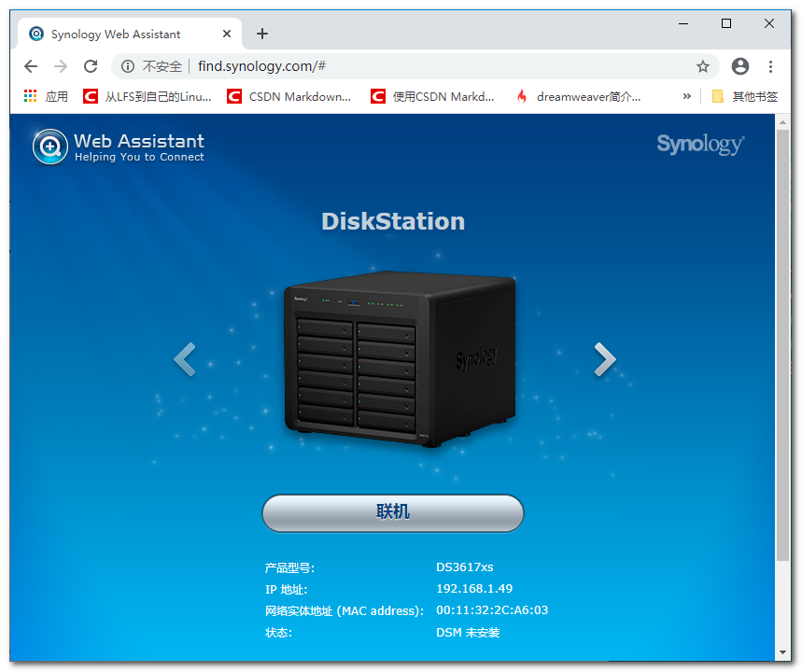Open a new tab with the plus button

point(262,34)
